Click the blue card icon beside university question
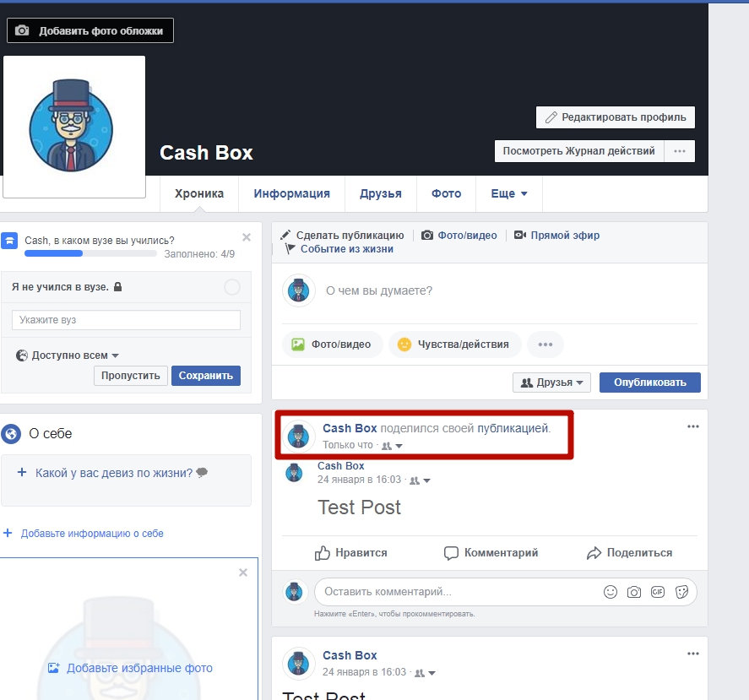749x700 pixels. coord(9,241)
